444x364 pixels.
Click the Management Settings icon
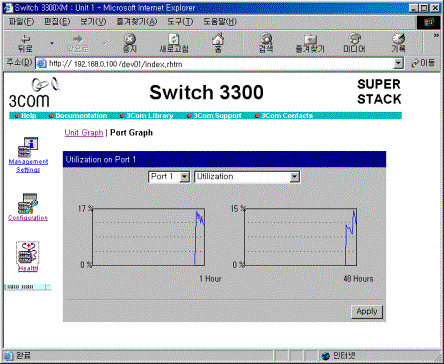pyautogui.click(x=28, y=147)
